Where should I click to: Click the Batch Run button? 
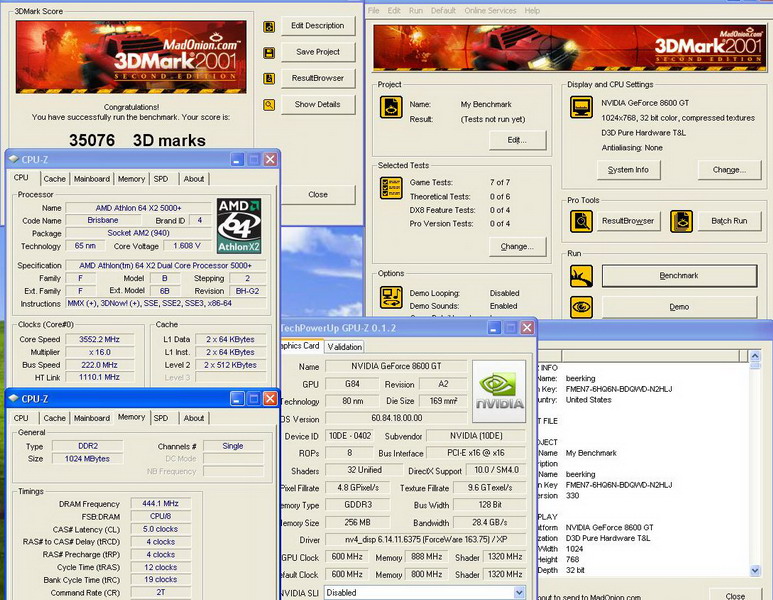[x=729, y=221]
